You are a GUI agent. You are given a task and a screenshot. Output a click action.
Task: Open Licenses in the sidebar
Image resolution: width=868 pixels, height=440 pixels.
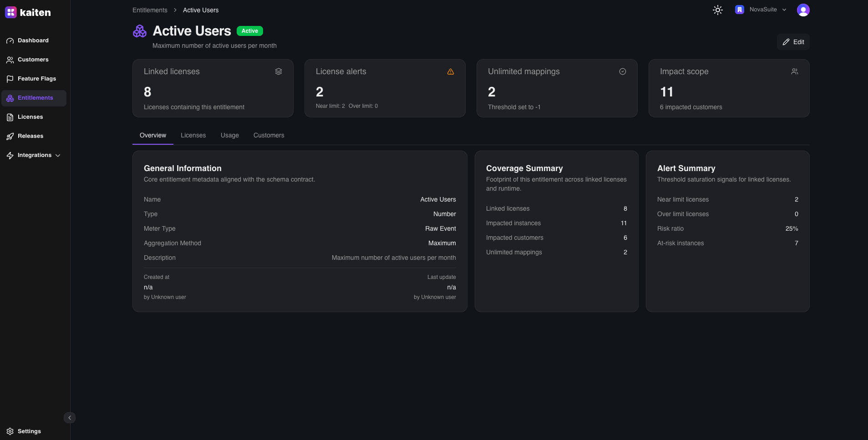tap(30, 117)
